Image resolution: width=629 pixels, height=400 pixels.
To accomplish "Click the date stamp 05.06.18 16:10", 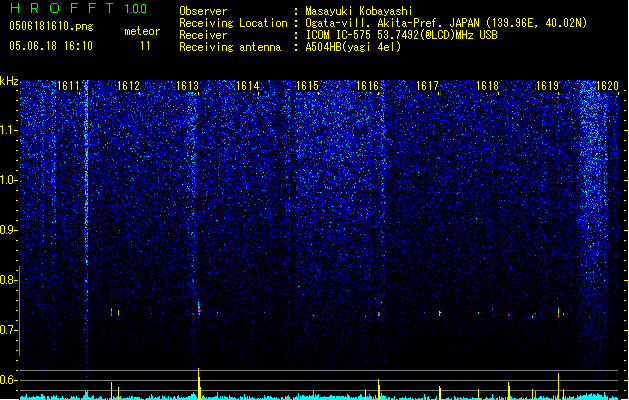I will pyautogui.click(x=51, y=46).
